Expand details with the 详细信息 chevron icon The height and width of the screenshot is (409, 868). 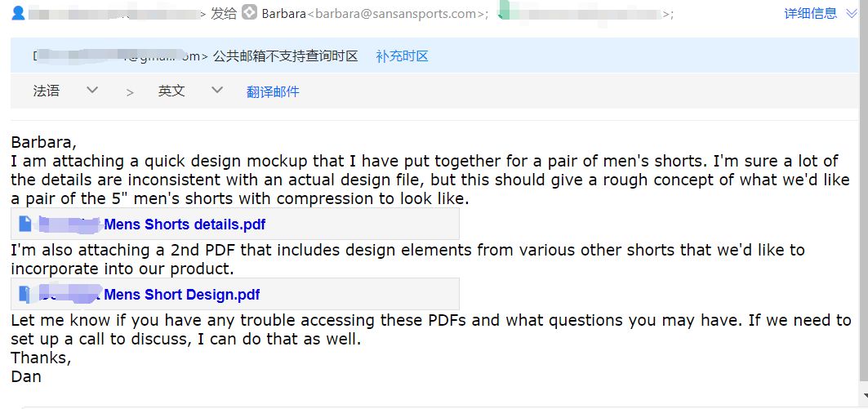(852, 13)
